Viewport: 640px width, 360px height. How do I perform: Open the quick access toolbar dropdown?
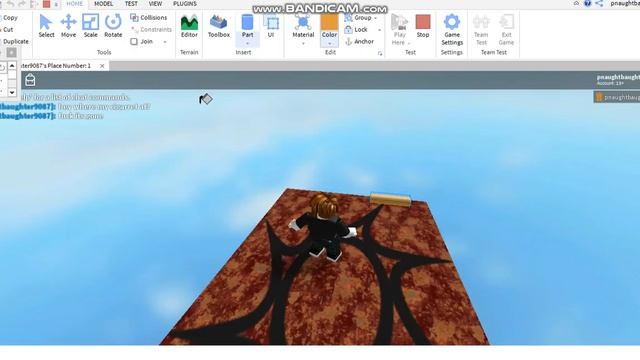click(x=56, y=4)
